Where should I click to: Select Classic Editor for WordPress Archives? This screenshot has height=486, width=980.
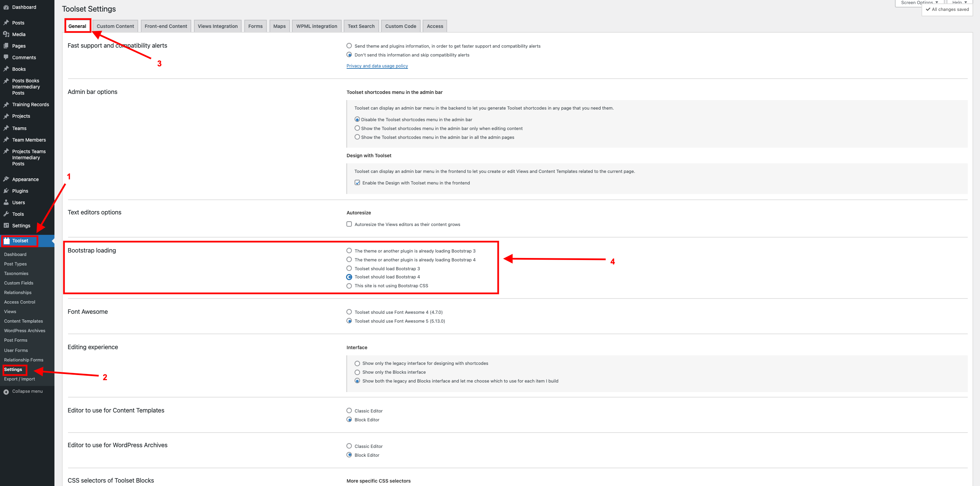pos(349,446)
